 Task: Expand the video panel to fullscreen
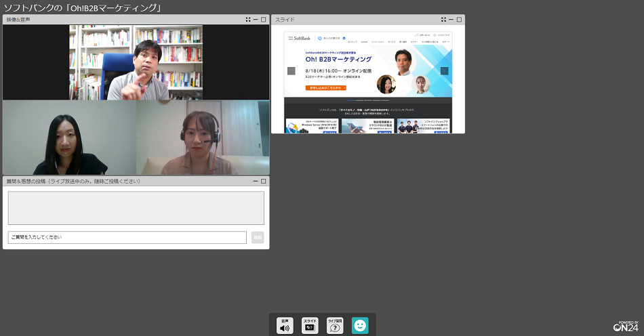coord(248,20)
